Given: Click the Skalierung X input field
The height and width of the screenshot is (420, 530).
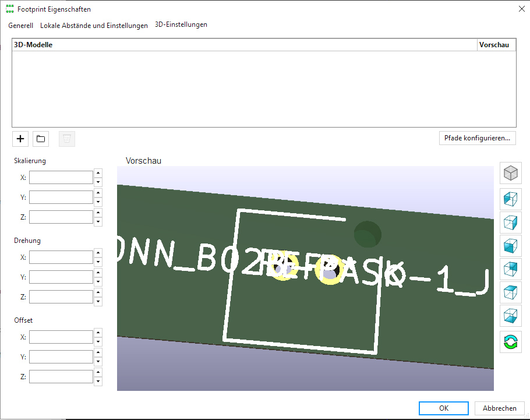Looking at the screenshot, I should coord(61,177).
